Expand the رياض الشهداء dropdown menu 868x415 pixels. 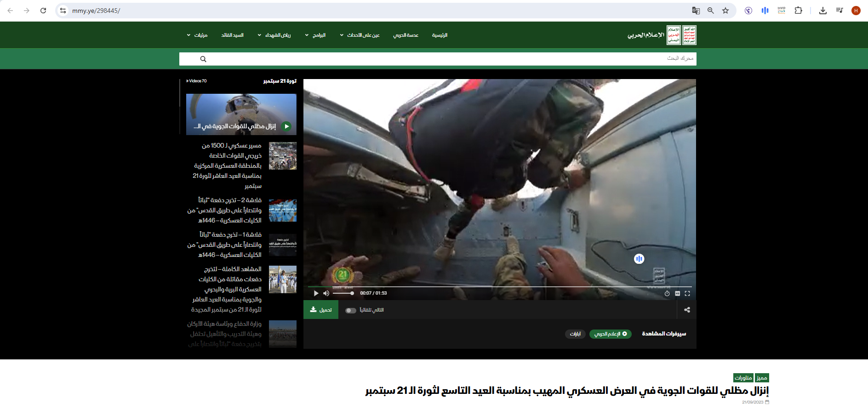274,35
